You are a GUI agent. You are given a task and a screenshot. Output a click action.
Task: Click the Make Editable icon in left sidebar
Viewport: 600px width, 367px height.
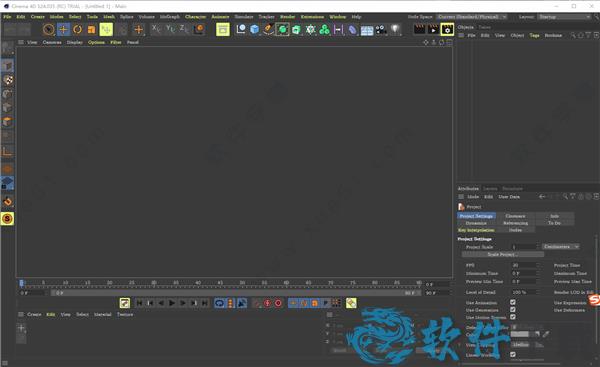click(x=7, y=48)
